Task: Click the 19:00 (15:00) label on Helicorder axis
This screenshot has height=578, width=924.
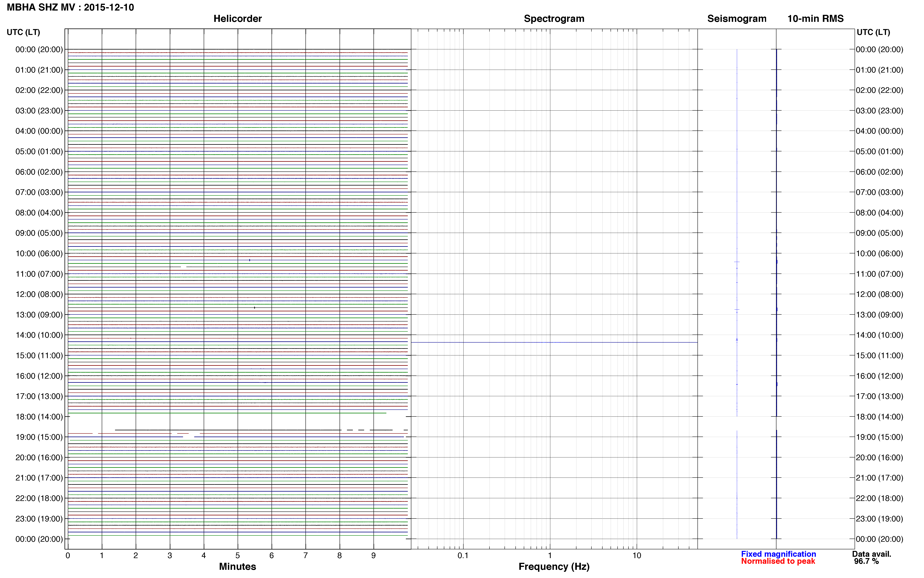Action: [39, 437]
